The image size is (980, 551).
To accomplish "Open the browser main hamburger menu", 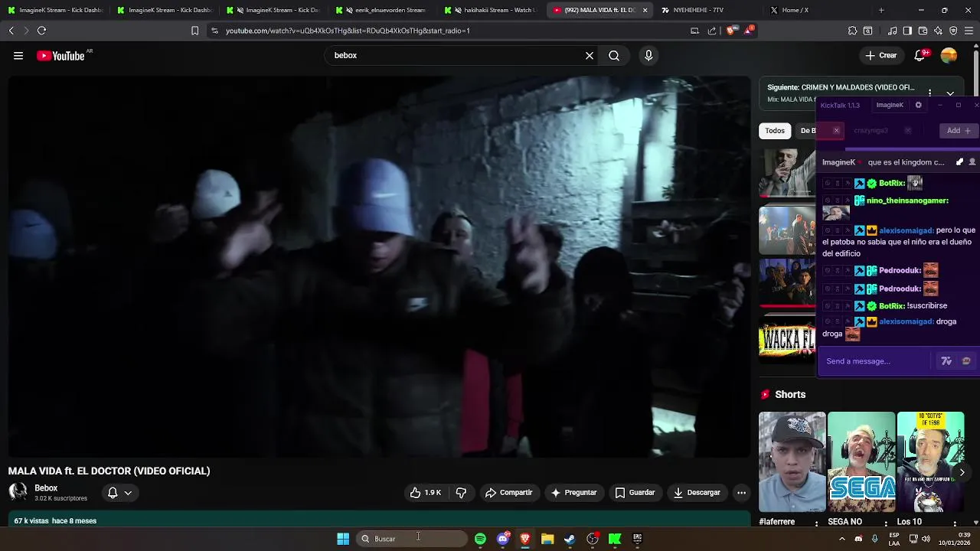I will point(969,31).
